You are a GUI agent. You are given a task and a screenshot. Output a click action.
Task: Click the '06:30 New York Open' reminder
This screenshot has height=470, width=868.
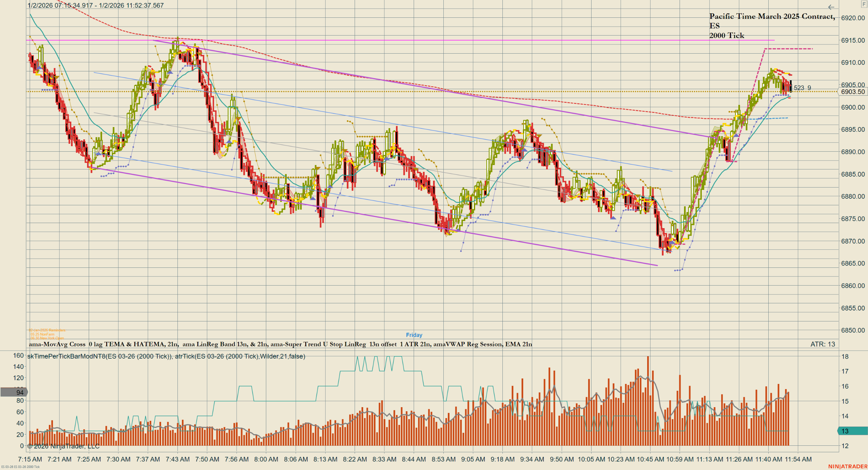(47, 338)
